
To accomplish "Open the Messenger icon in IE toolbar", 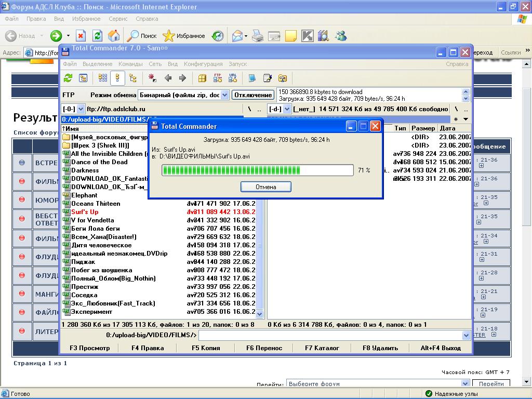I will [341, 36].
